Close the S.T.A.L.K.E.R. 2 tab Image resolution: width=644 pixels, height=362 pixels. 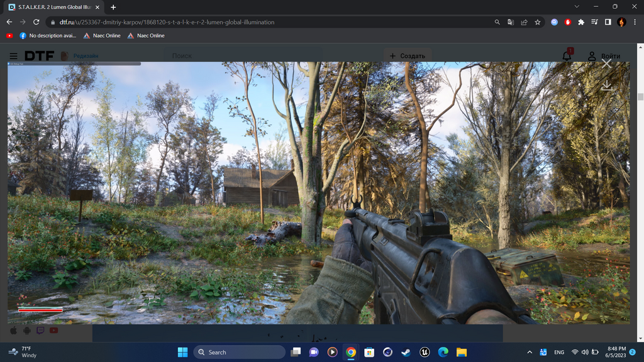coord(97,8)
